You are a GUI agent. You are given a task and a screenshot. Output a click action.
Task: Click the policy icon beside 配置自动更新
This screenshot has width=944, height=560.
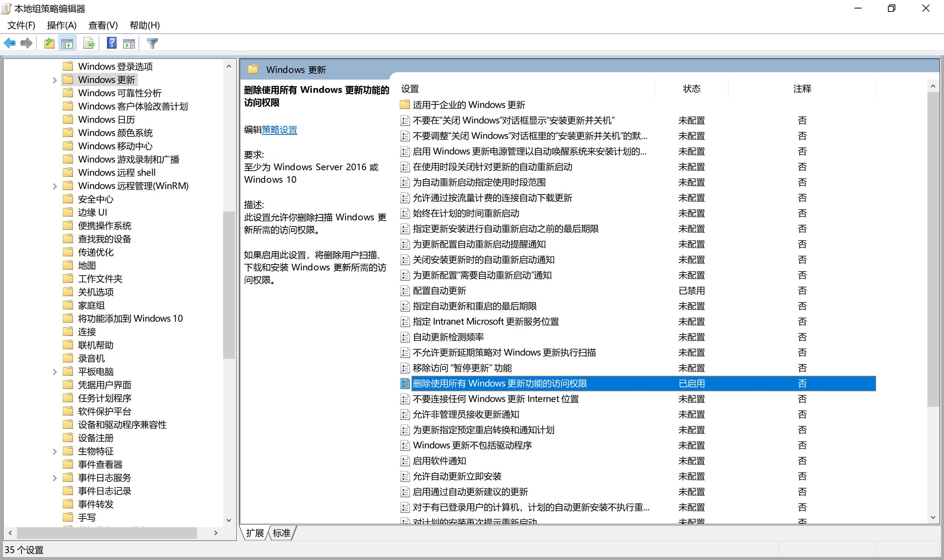(x=405, y=291)
